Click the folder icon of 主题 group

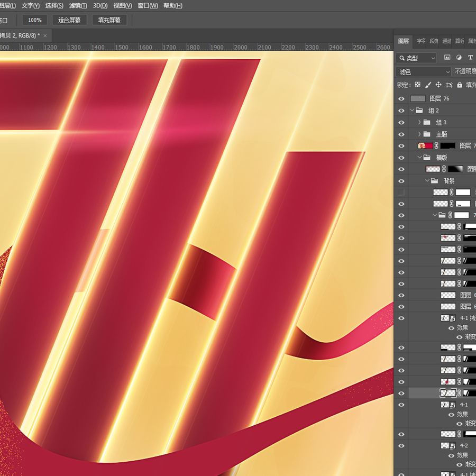(x=427, y=134)
